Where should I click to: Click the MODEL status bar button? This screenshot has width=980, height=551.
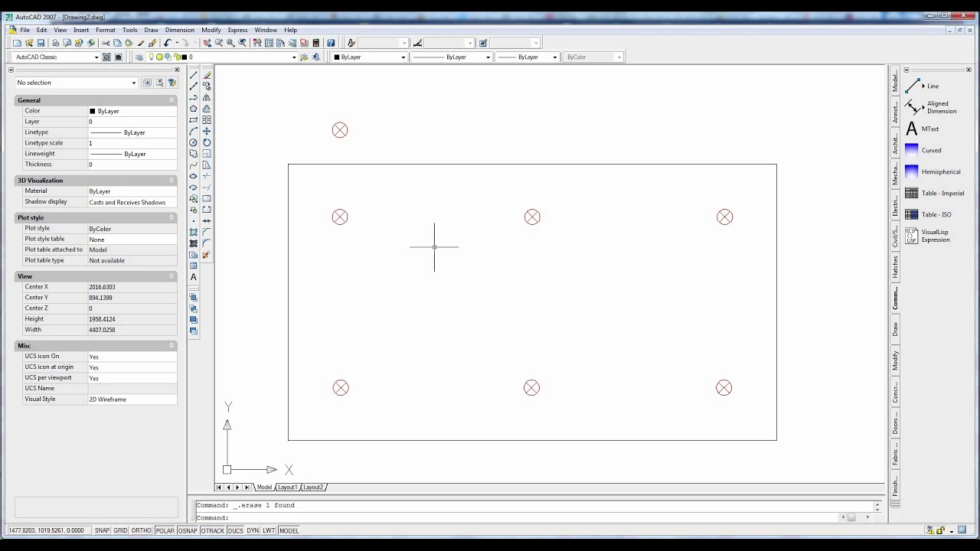point(289,530)
